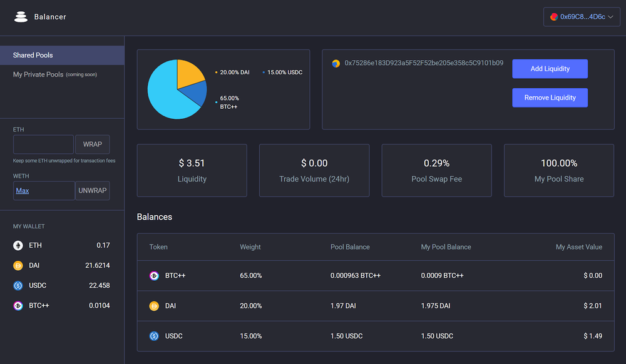
Task: Click the pool address 0x75286e18... text
Action: pos(424,63)
